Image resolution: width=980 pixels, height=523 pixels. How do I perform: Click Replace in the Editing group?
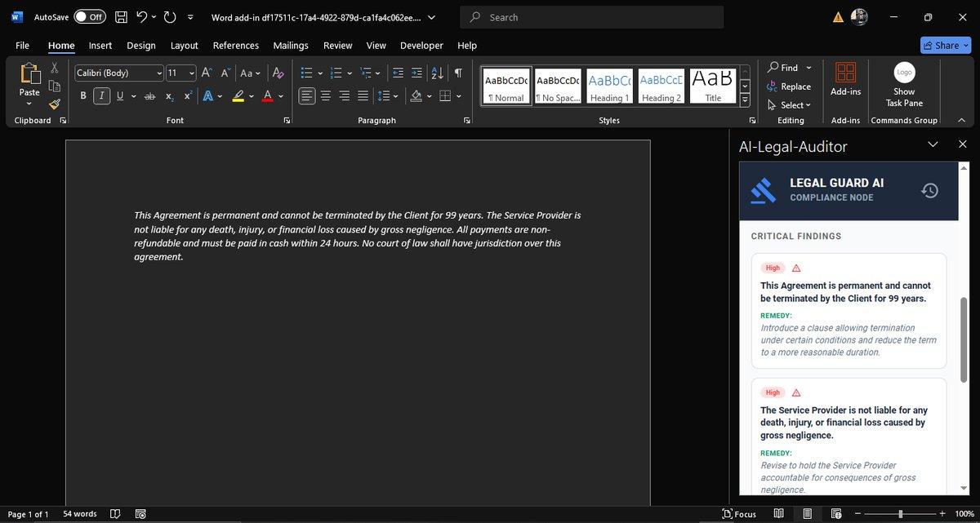point(789,86)
